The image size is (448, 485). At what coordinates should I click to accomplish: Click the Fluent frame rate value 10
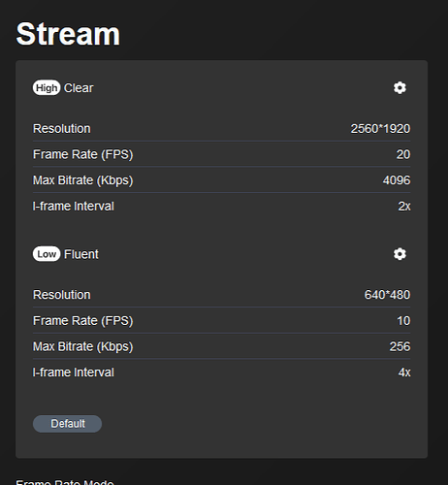[x=403, y=321]
